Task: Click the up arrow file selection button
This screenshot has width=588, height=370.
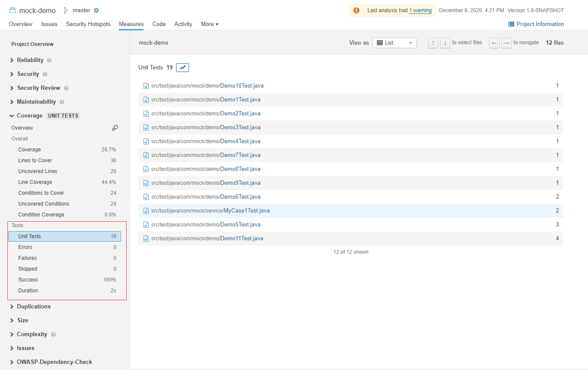Action: (433, 43)
